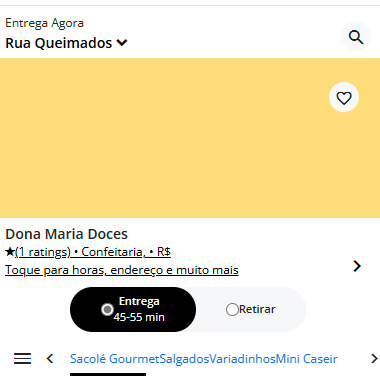Open the Entrega Agora delivery time selector
380x378 pixels.
[44, 23]
